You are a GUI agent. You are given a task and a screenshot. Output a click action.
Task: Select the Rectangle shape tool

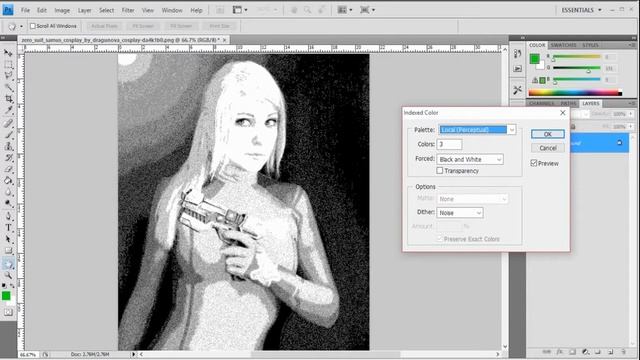[8, 250]
